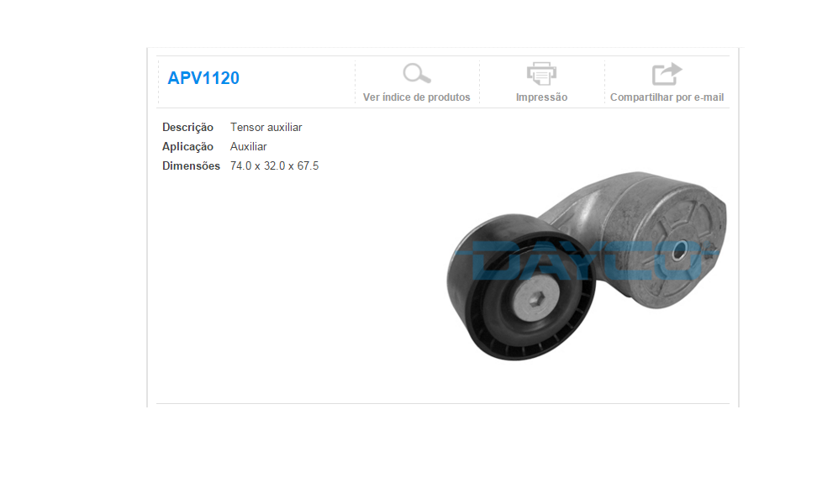Viewport: 838px width, 504px height.
Task: Choose 'Compartilhar por e-mail' text link
Action: click(x=667, y=97)
